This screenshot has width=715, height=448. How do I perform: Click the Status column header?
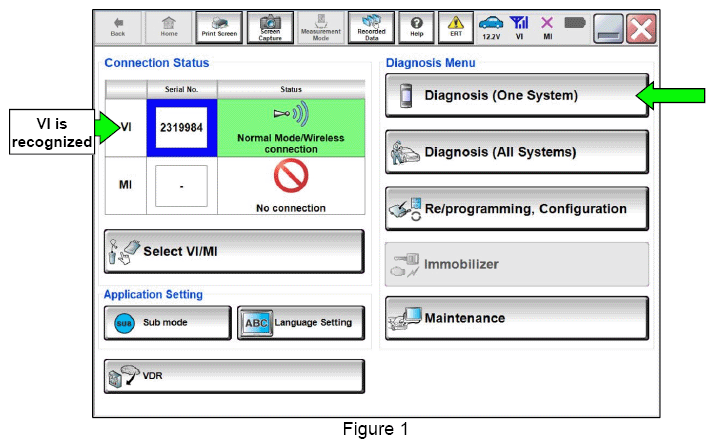291,89
